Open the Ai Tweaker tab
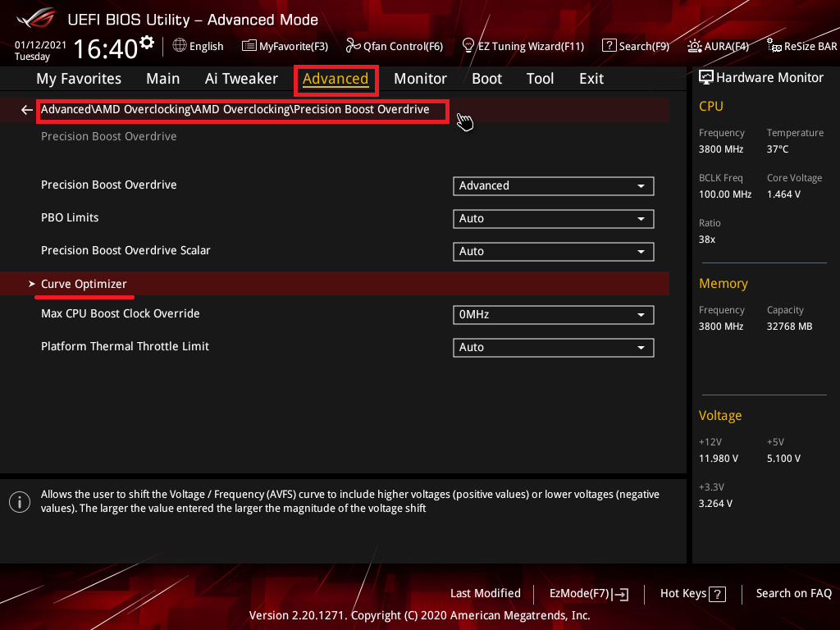This screenshot has height=630, width=840. (x=241, y=79)
